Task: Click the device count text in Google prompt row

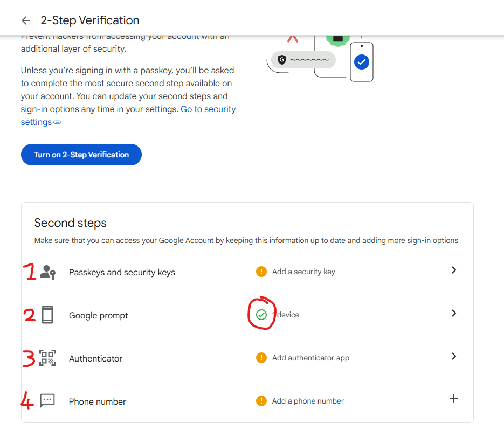Action: click(286, 315)
